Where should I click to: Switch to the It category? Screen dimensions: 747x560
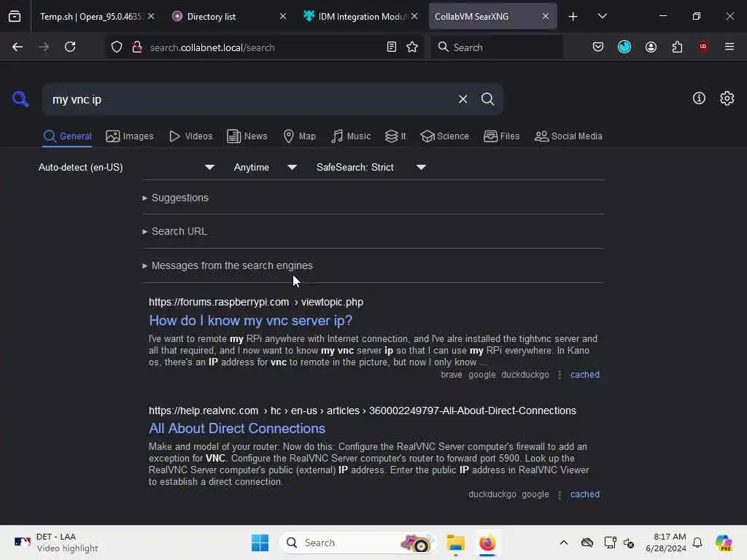pyautogui.click(x=395, y=136)
